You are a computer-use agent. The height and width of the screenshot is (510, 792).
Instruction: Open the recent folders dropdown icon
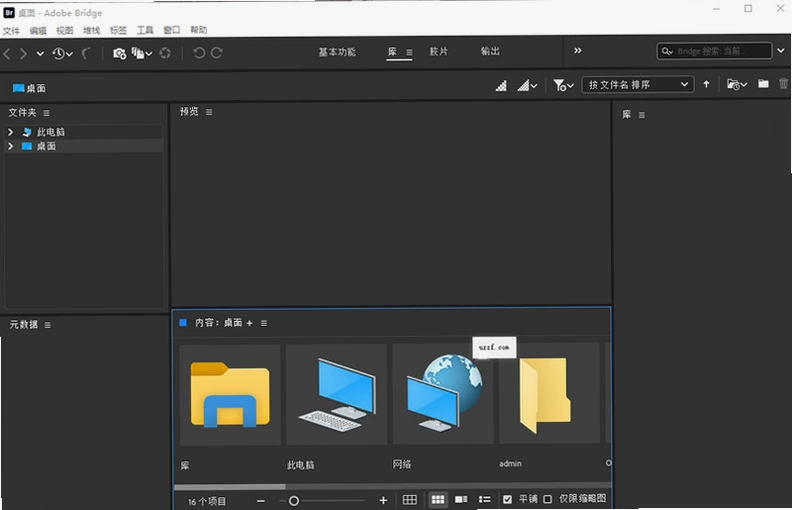click(736, 84)
